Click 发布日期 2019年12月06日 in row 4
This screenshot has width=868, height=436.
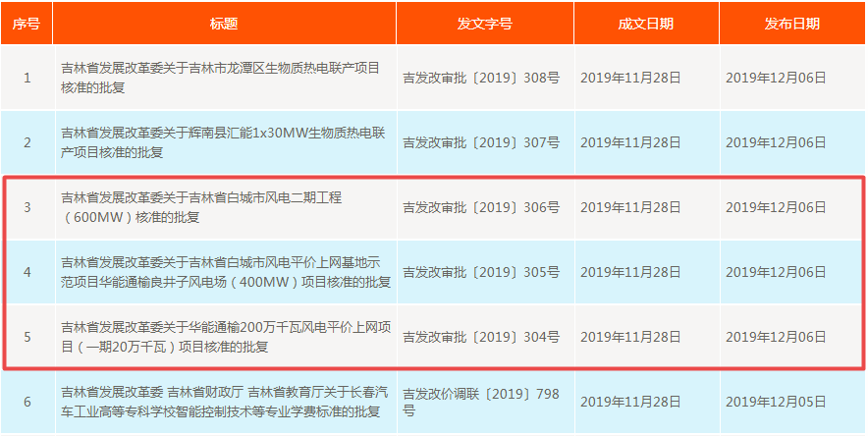(x=776, y=272)
